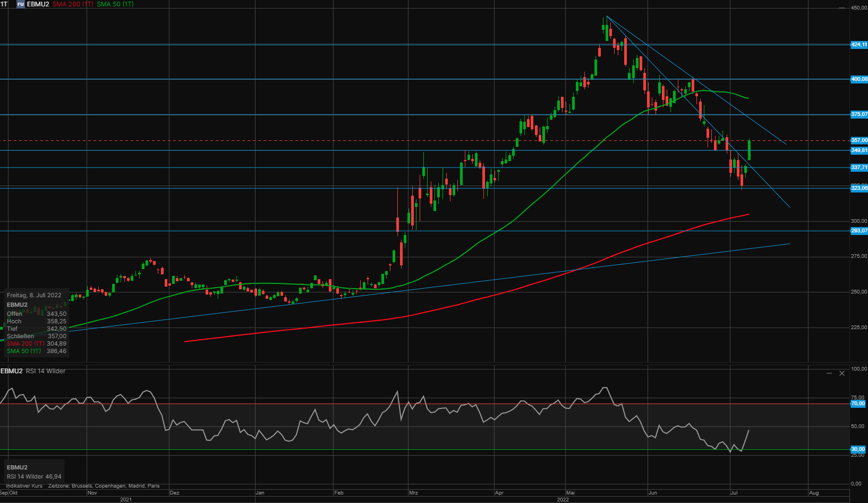
Task: Click the 323,06 support level tag
Action: (x=858, y=188)
